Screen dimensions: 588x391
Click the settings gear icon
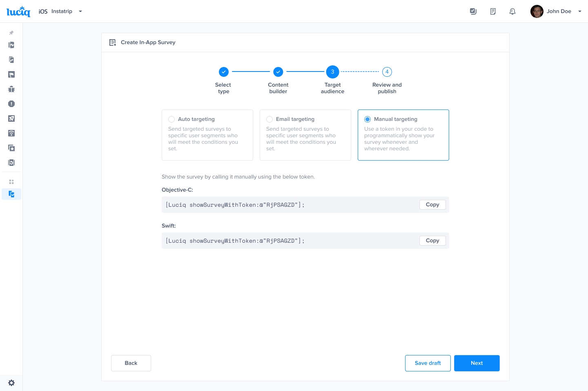11,383
